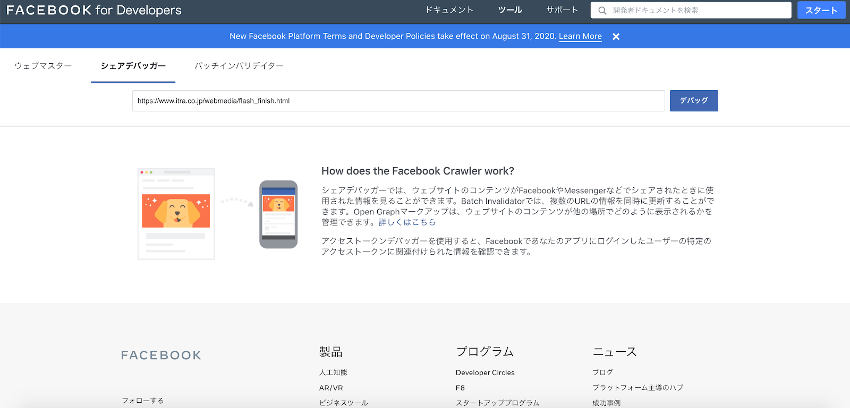Screen dimensions: 850x408
Task: Open the ビジネスツール footer link
Action: 344,403
